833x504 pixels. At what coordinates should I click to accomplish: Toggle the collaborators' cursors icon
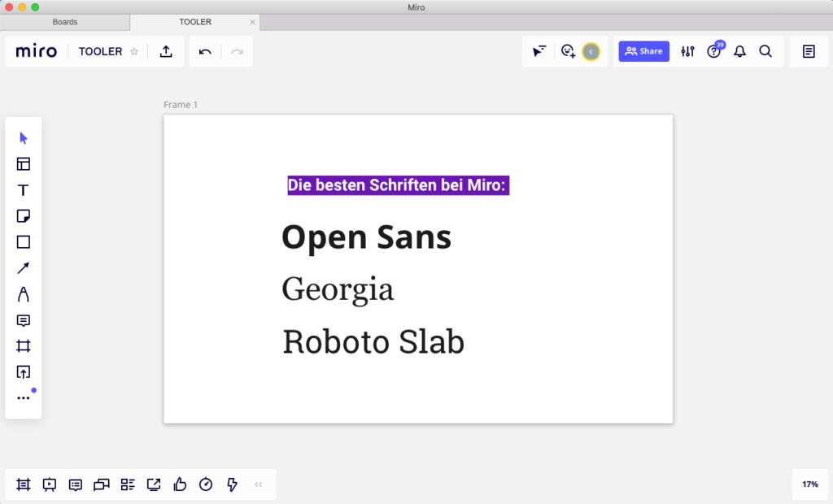pyautogui.click(x=539, y=51)
